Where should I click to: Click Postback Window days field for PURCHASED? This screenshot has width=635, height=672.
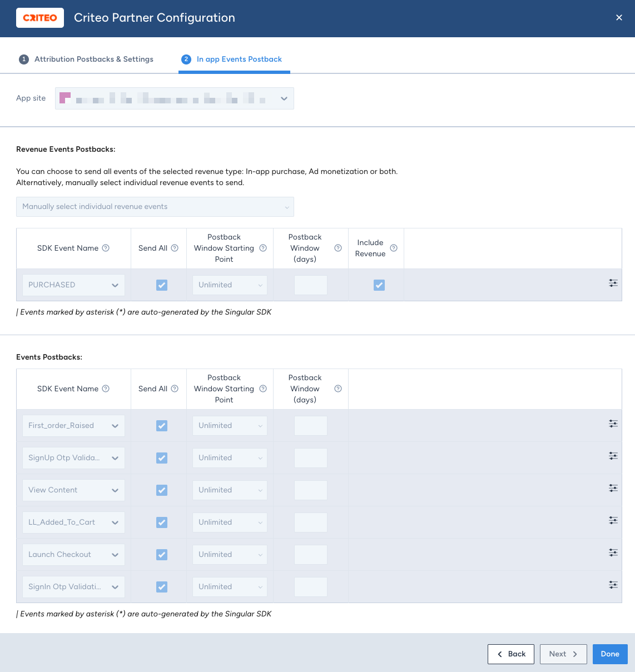click(311, 285)
